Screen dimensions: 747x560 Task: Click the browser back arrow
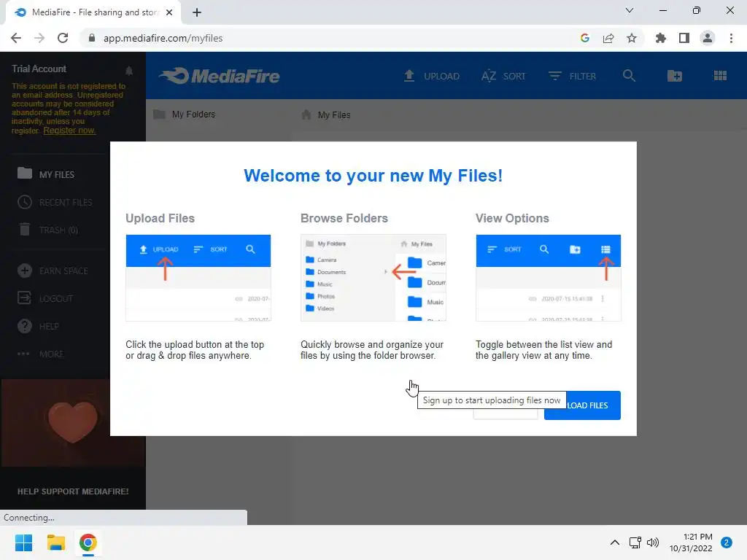(x=16, y=38)
